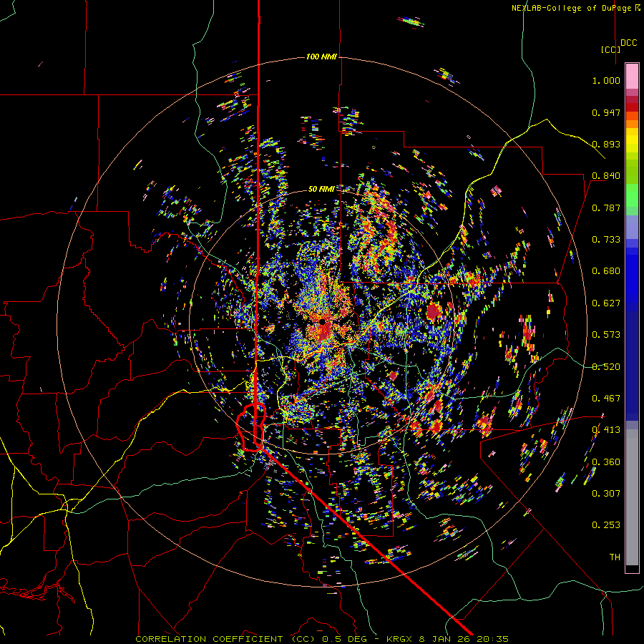The image size is (644, 644).
Task: Click the [CC] units label
Action: coord(611,49)
